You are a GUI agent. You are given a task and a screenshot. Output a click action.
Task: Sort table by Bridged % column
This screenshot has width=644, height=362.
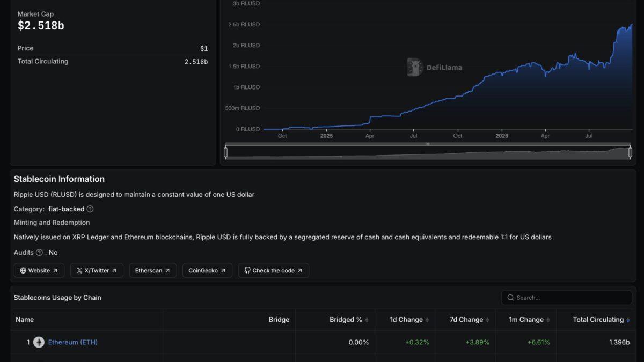349,320
